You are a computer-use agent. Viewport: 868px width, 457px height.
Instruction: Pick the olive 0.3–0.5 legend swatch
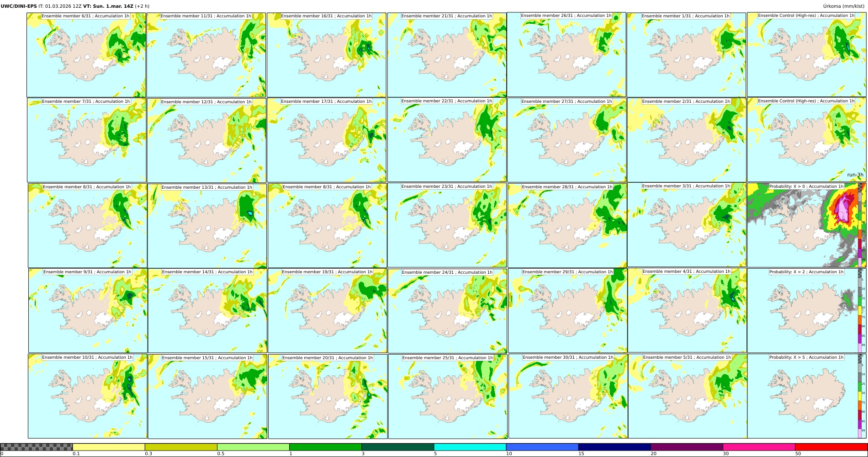(181, 447)
